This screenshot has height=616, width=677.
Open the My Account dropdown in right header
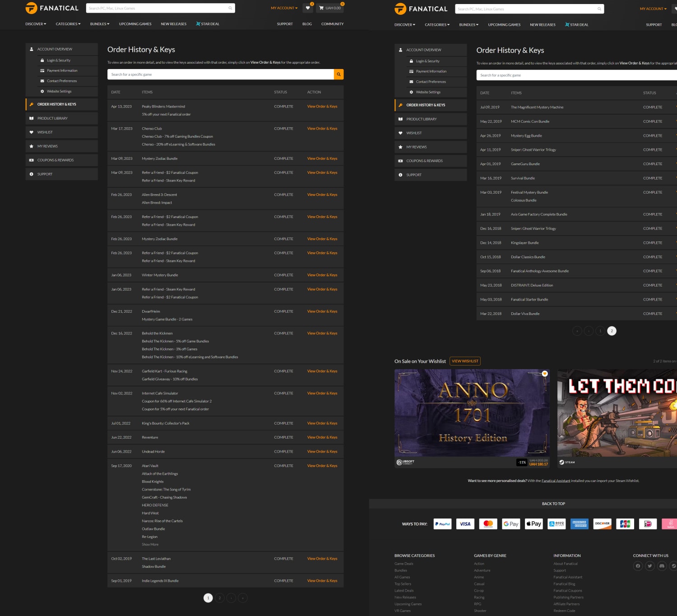(x=653, y=9)
